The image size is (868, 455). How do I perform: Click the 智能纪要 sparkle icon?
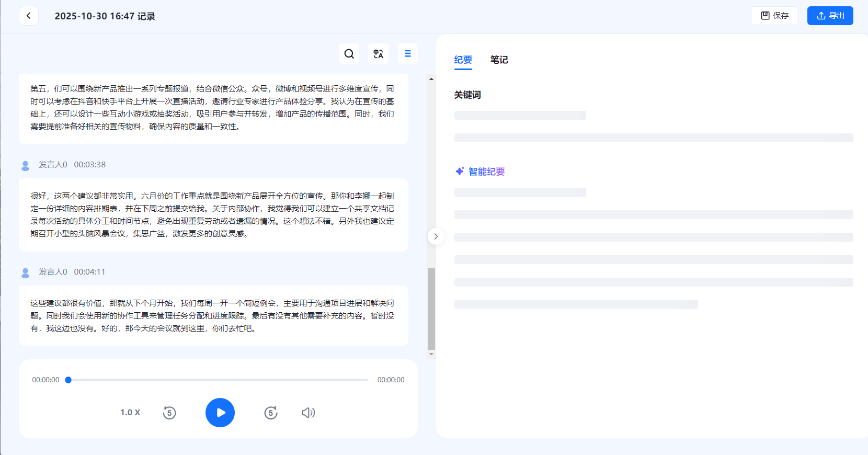click(460, 172)
